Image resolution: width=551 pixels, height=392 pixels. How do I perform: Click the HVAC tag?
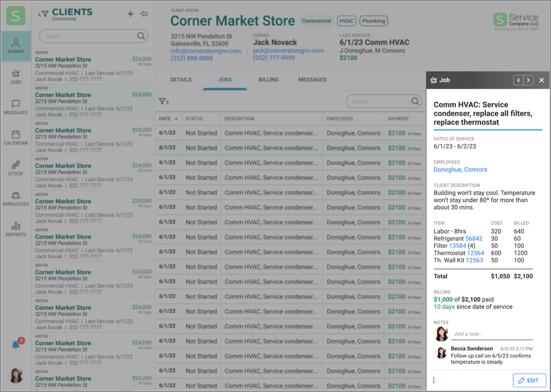pos(347,21)
